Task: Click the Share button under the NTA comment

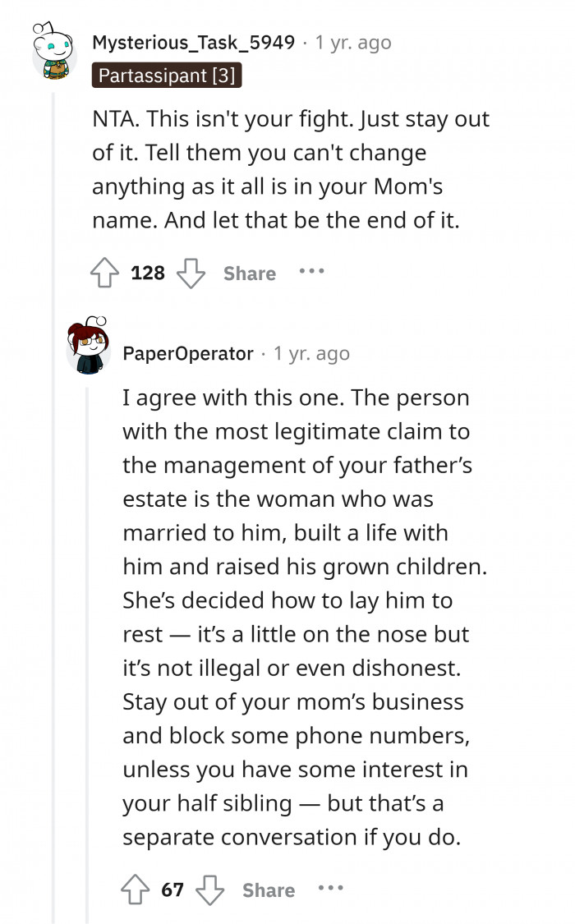Action: coord(250,274)
